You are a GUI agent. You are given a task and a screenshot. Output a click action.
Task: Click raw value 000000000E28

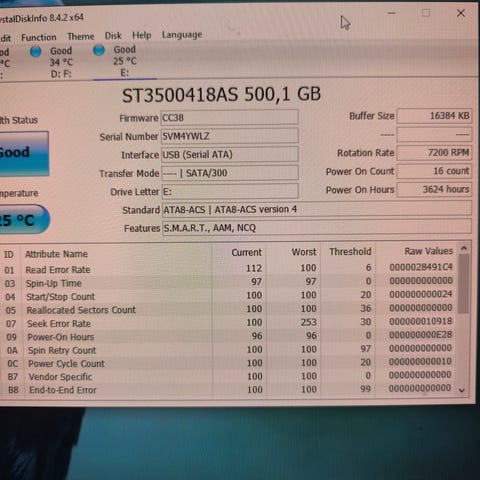(x=421, y=335)
